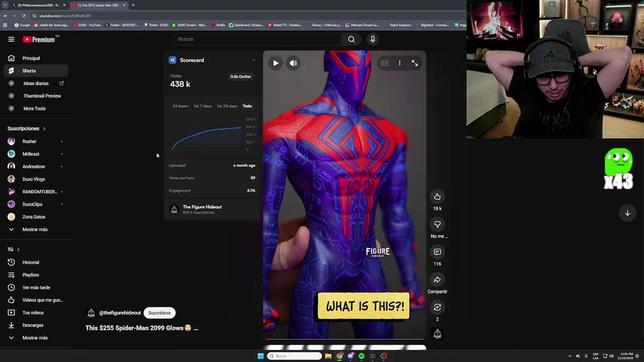Share the short via Compartir arrow
The width and height of the screenshot is (644, 362).
437,280
